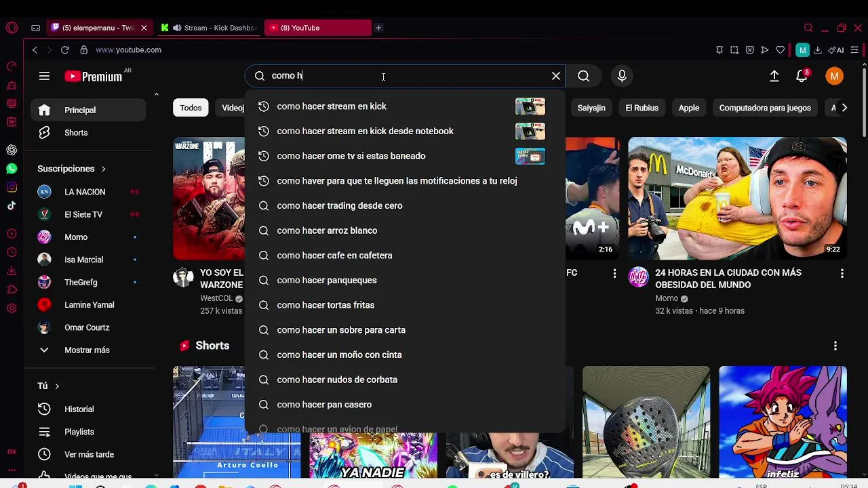The height and width of the screenshot is (488, 868).
Task: Open the upload video icon
Action: pyautogui.click(x=774, y=76)
